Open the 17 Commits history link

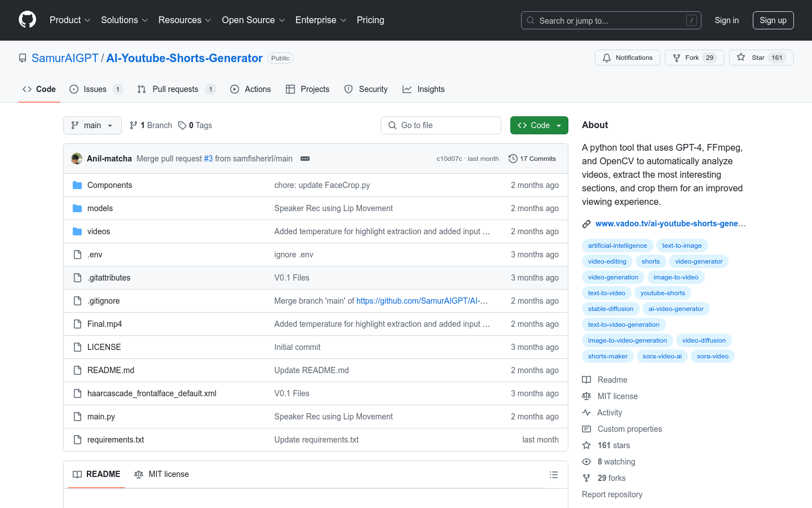click(x=532, y=159)
